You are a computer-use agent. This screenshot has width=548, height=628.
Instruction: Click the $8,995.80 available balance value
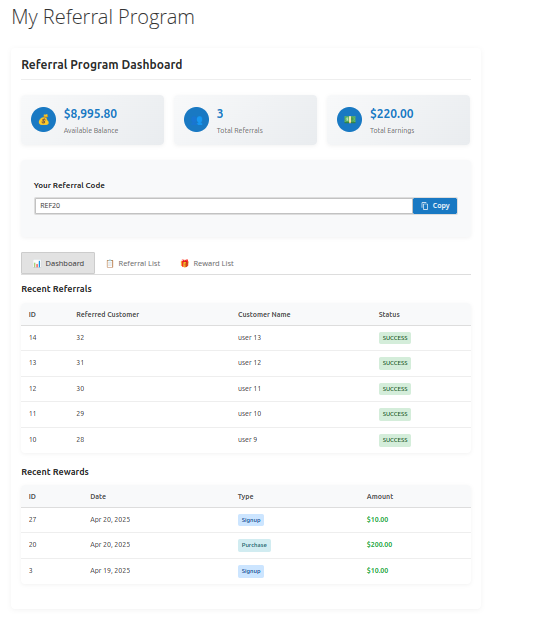91,114
